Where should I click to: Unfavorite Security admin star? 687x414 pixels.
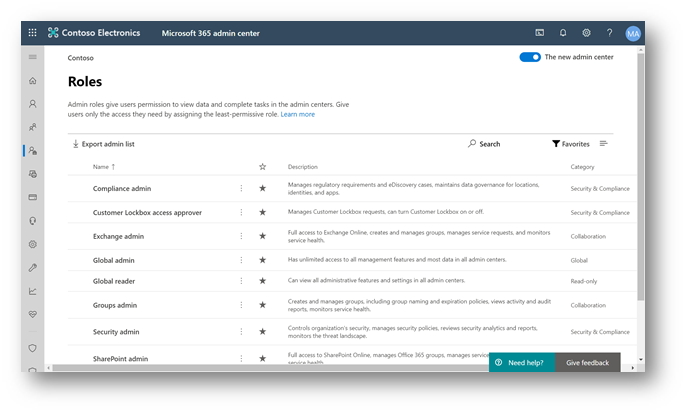262,331
